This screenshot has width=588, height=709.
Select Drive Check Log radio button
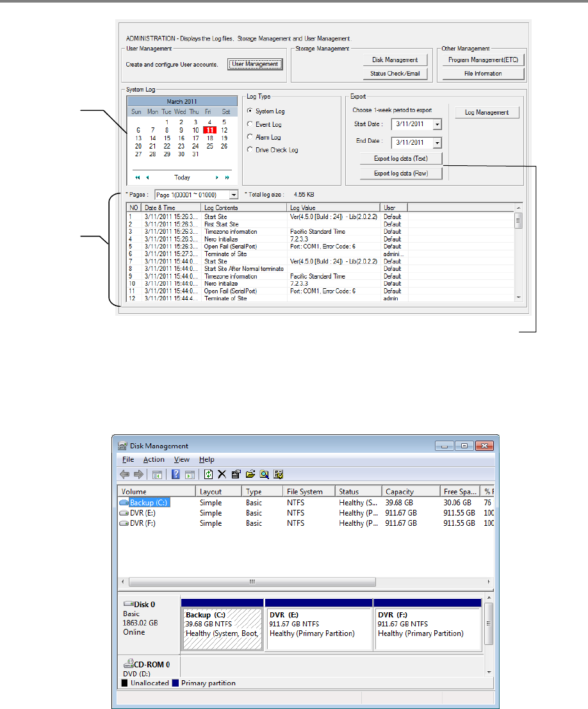250,150
